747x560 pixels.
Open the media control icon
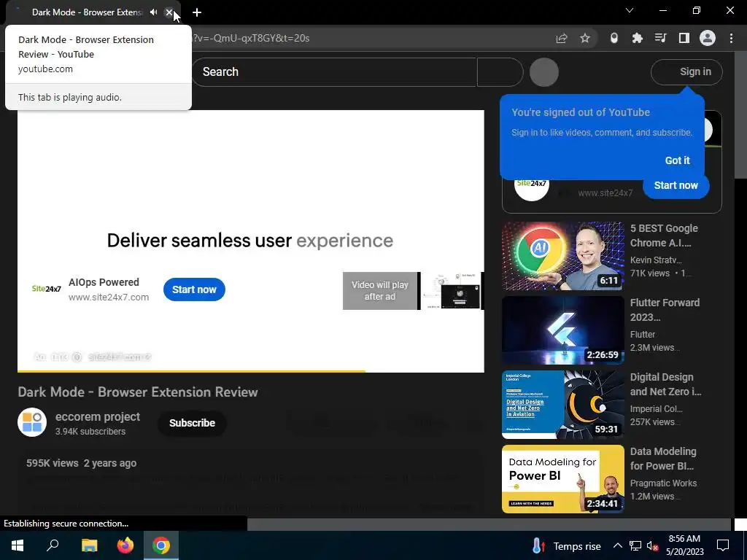660,38
